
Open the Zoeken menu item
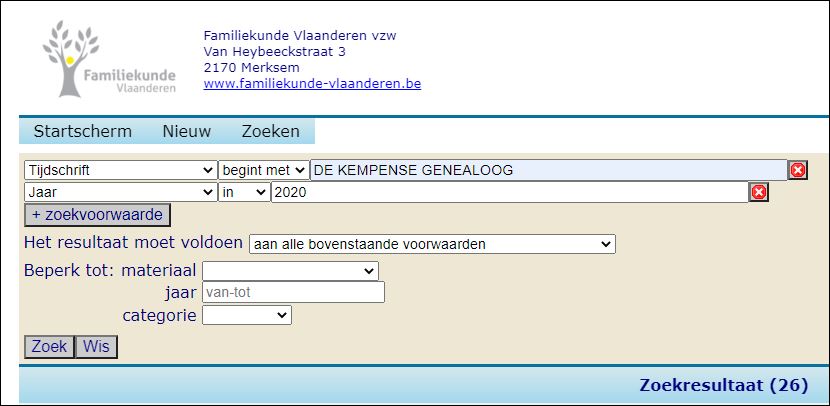[271, 132]
